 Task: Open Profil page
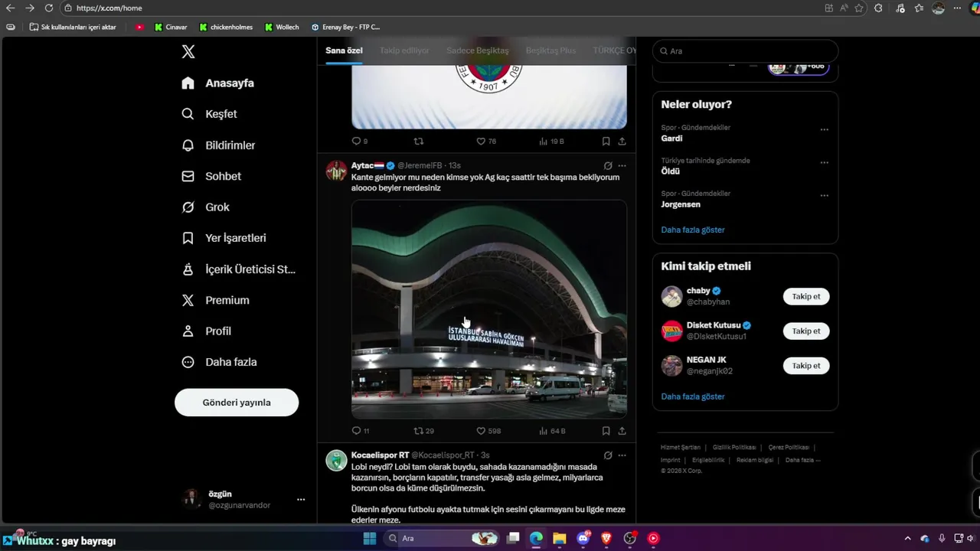point(207,331)
